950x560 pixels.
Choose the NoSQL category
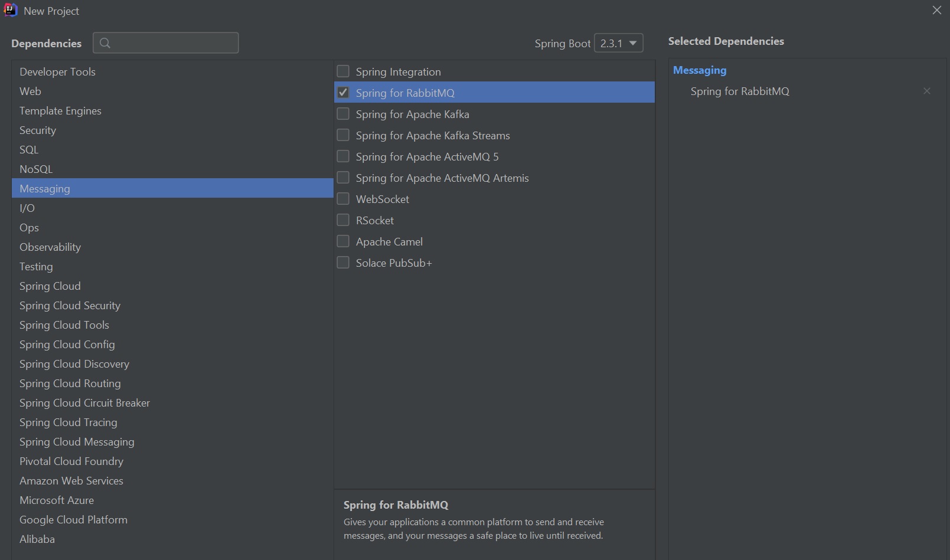(36, 169)
